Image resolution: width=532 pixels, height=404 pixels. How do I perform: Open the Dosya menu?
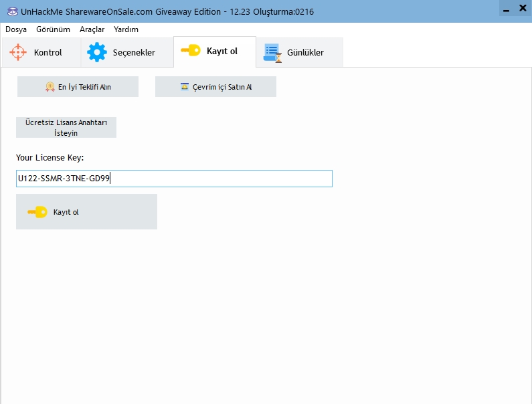pos(16,29)
